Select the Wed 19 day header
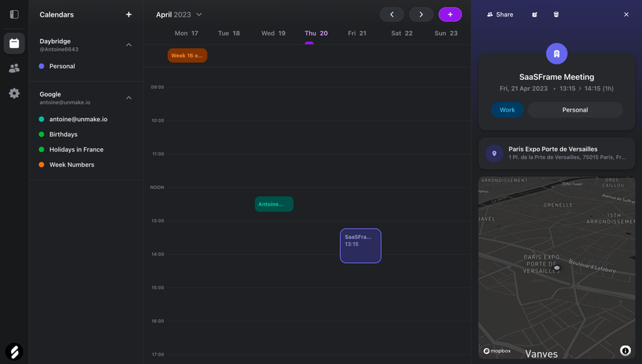 (x=273, y=33)
